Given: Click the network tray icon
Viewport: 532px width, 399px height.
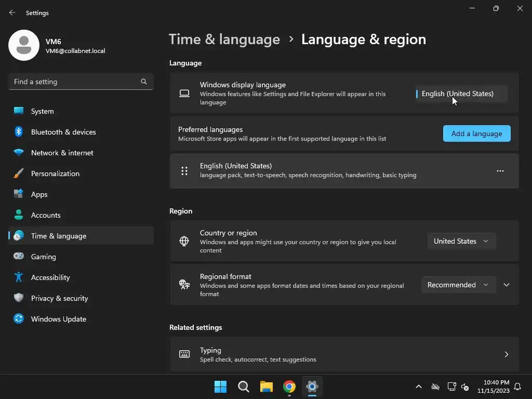Looking at the screenshot, I should tap(451, 387).
